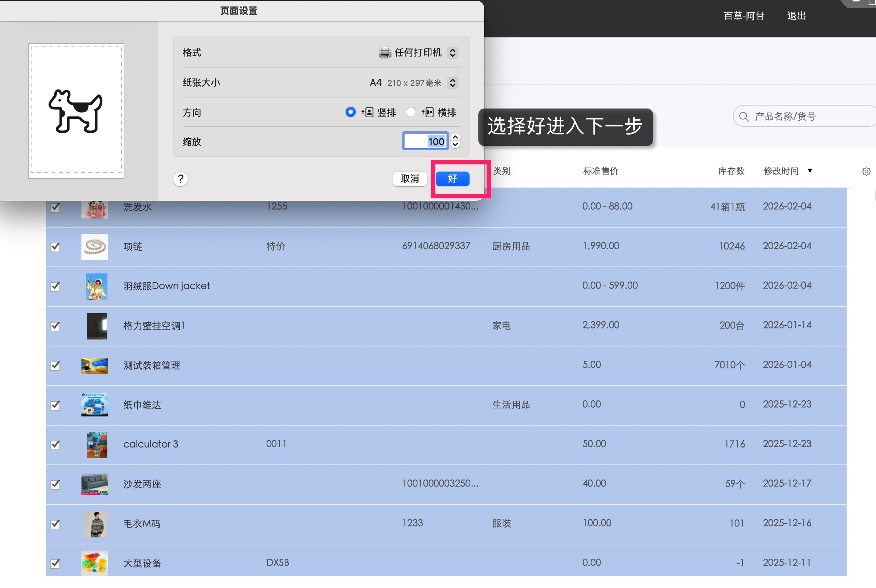Uncheck the 毛衣M码 row checkbox
This screenshot has height=588, width=876.
coord(55,524)
